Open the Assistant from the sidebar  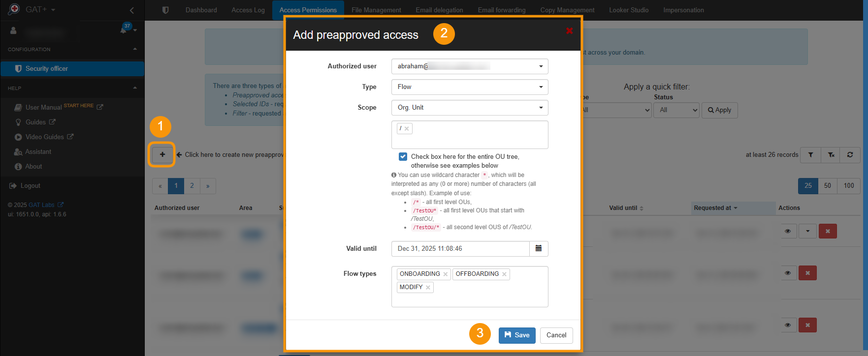click(x=39, y=151)
